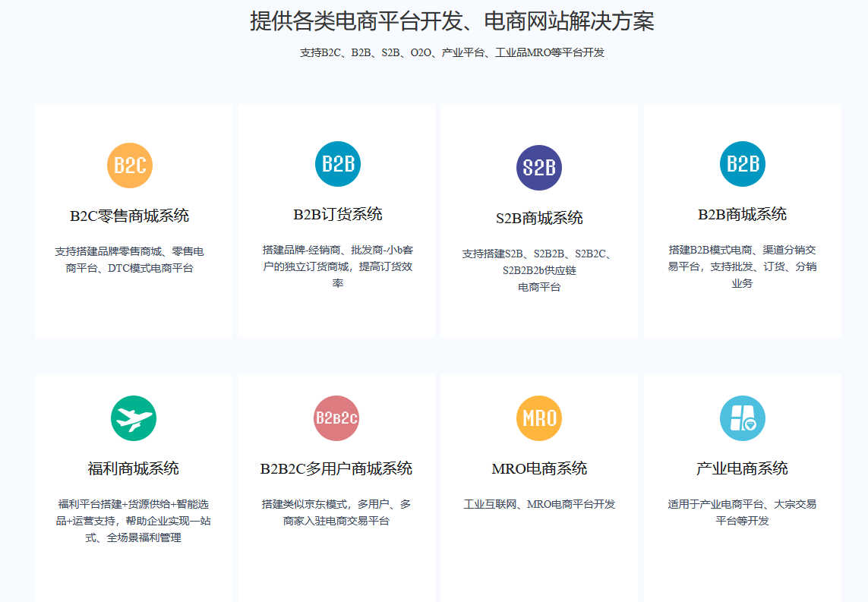Screen dimensions: 868x602
Task: Click the pink B2B2C circle icon
Action: pos(336,418)
